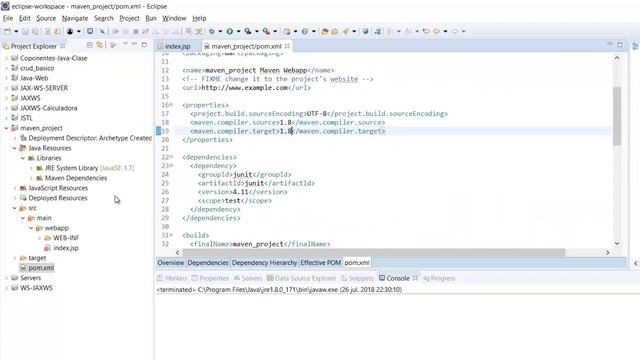Click the New file toolbar icon

(x=8, y=31)
